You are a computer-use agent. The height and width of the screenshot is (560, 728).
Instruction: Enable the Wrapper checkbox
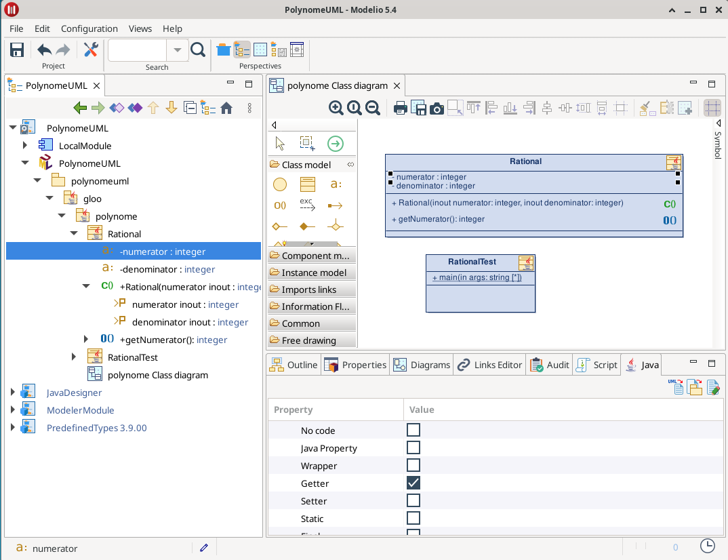pyautogui.click(x=413, y=465)
